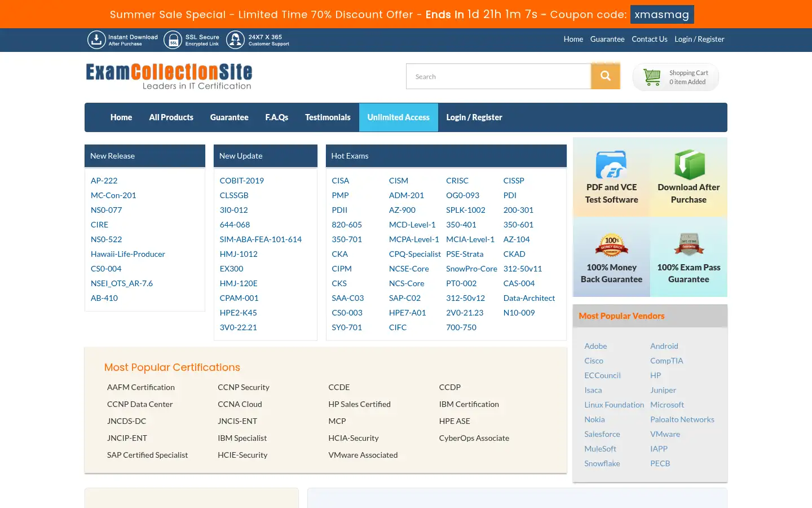Open the Snowflake vendor link
This screenshot has width=812, height=508.
(x=602, y=463)
